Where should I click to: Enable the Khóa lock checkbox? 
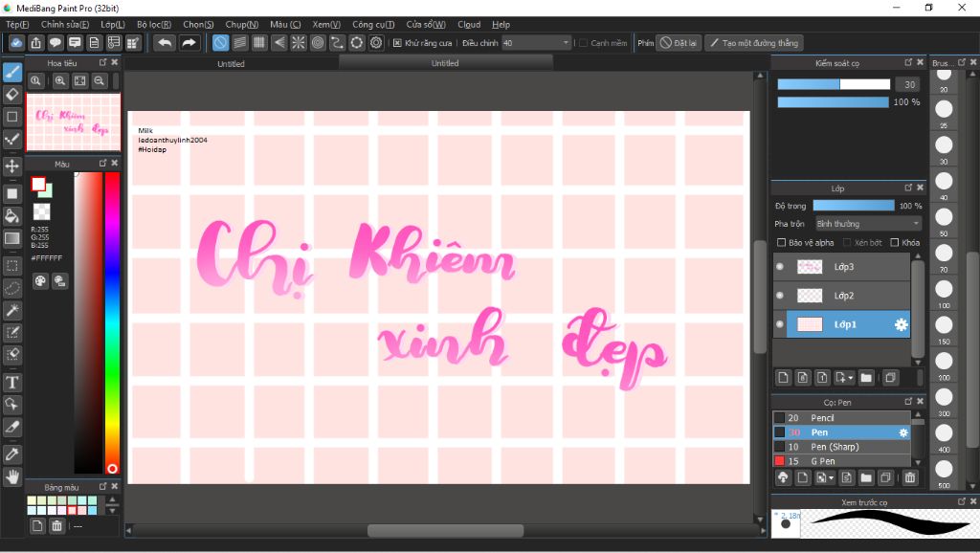(x=895, y=242)
